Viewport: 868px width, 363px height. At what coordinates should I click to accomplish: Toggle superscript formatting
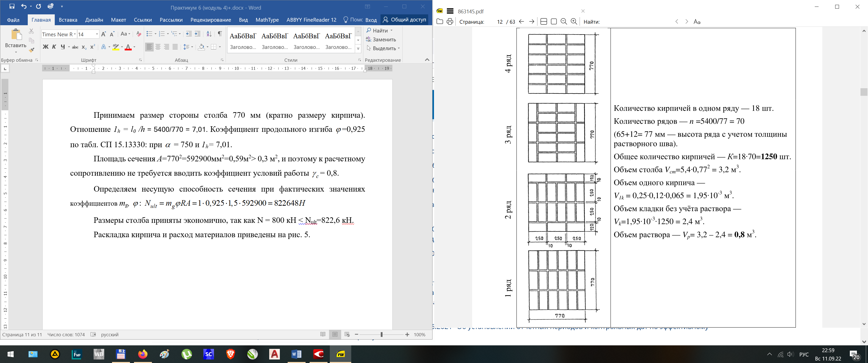93,47
